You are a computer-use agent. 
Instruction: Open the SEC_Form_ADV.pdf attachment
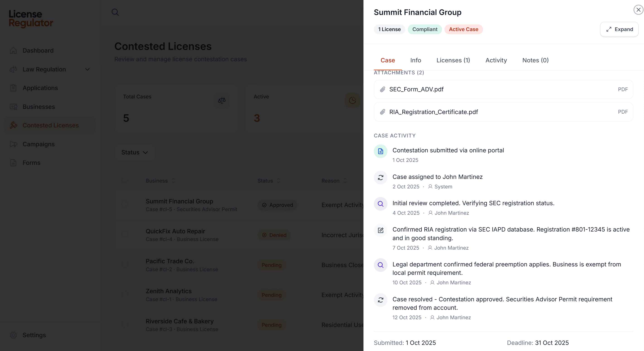point(503,89)
